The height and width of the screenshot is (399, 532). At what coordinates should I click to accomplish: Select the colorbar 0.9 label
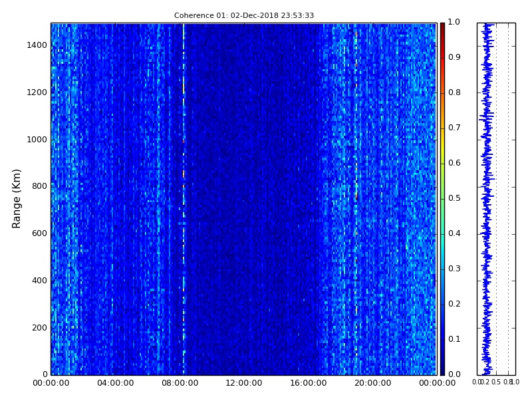tap(454, 57)
